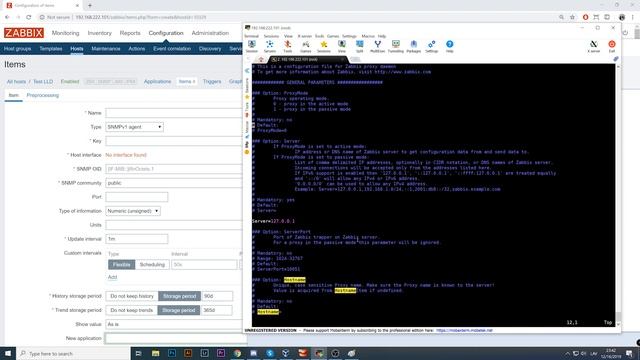This screenshot has height=360, width=640.
Task: Select Scheduling custom interval type
Action: coord(152,264)
